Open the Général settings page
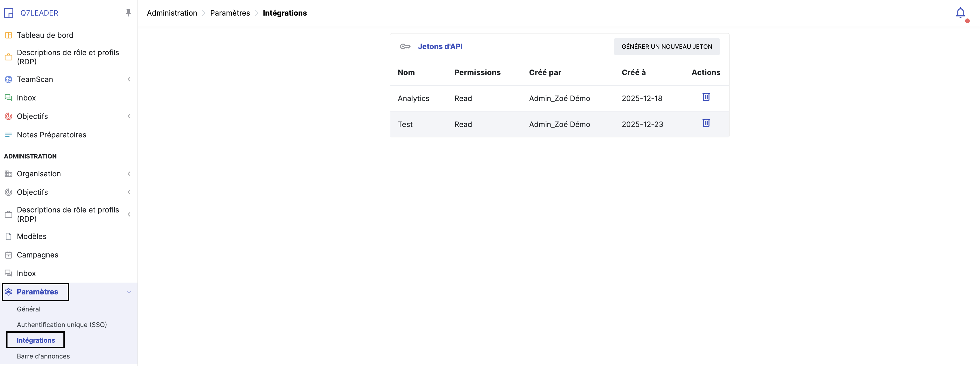The width and height of the screenshot is (980, 366). click(x=29, y=309)
